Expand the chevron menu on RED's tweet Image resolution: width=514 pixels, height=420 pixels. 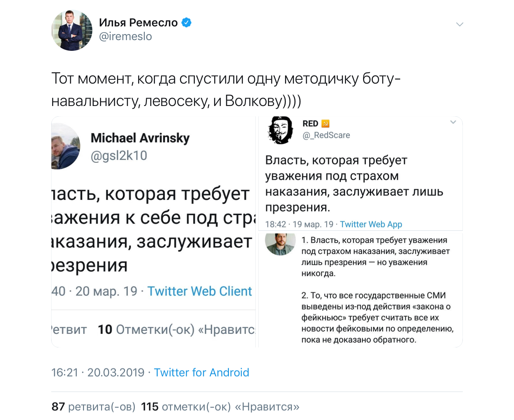[x=453, y=122]
